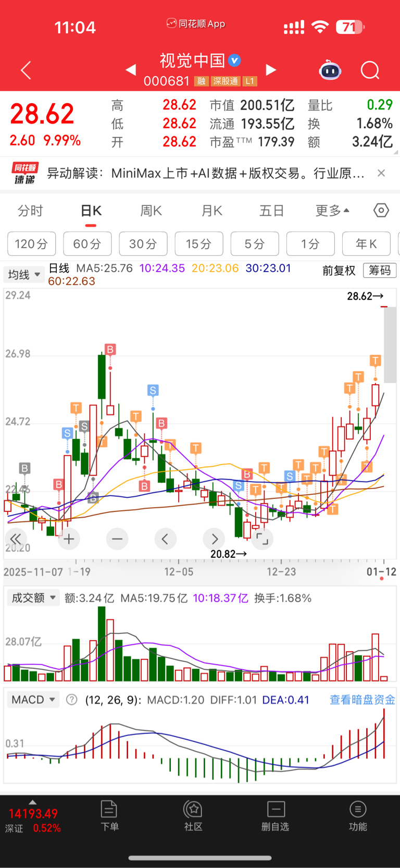Tap the 28.62 high price label
This screenshot has width=400, height=868.
tap(366, 296)
